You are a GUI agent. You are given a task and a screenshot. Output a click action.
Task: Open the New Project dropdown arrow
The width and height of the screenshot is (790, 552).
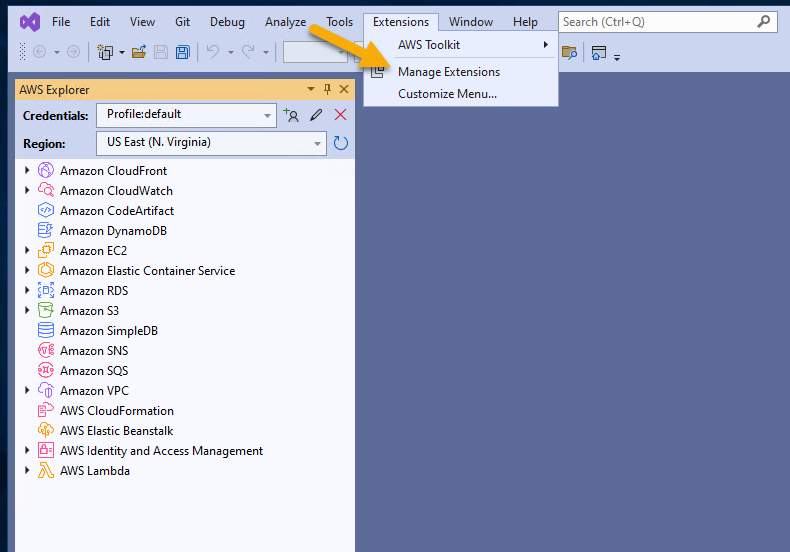(122, 52)
